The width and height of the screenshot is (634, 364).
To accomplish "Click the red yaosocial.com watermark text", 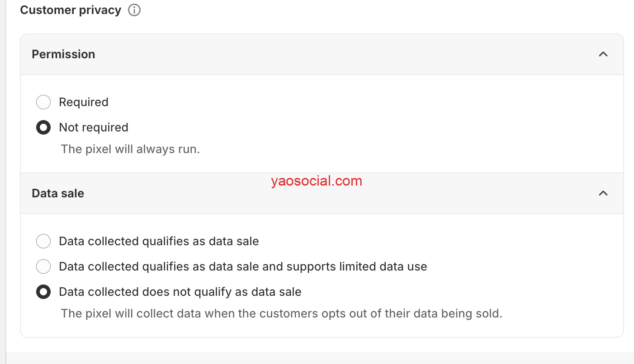I will pos(317,181).
